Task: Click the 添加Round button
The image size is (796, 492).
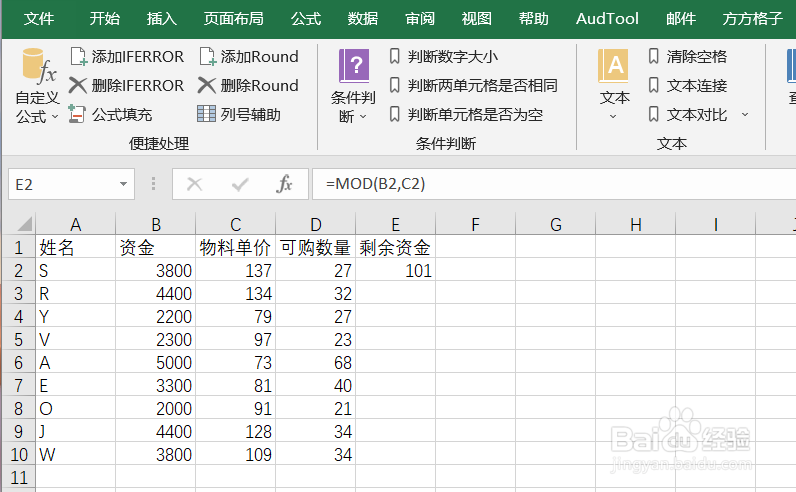Action: click(249, 56)
